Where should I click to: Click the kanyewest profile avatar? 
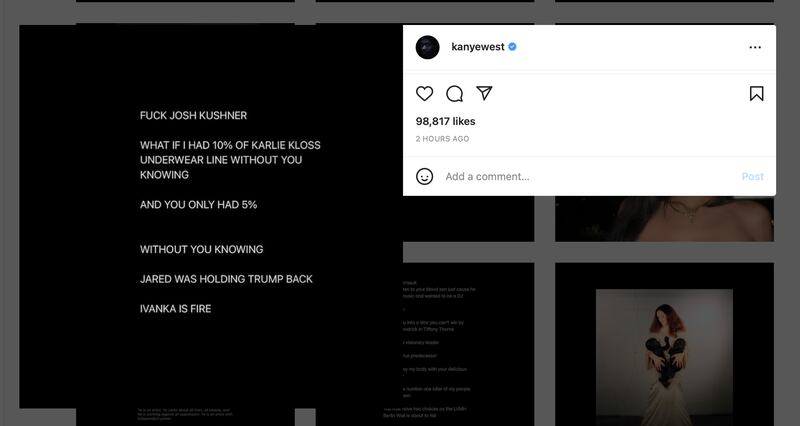tap(428, 47)
